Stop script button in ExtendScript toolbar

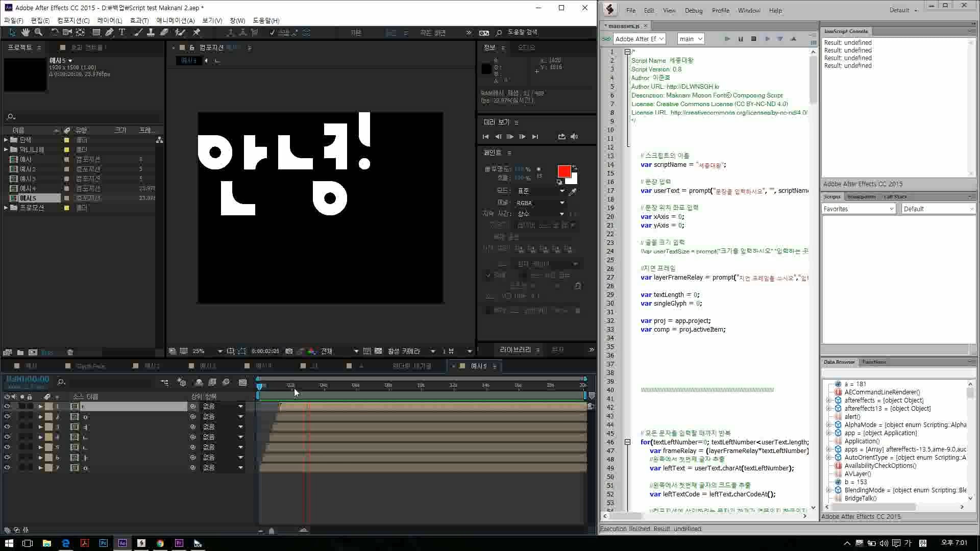pos(753,39)
